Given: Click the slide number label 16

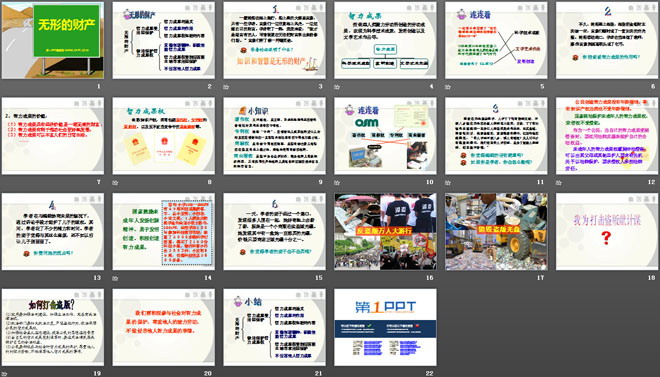Looking at the screenshot, I should tap(430, 278).
